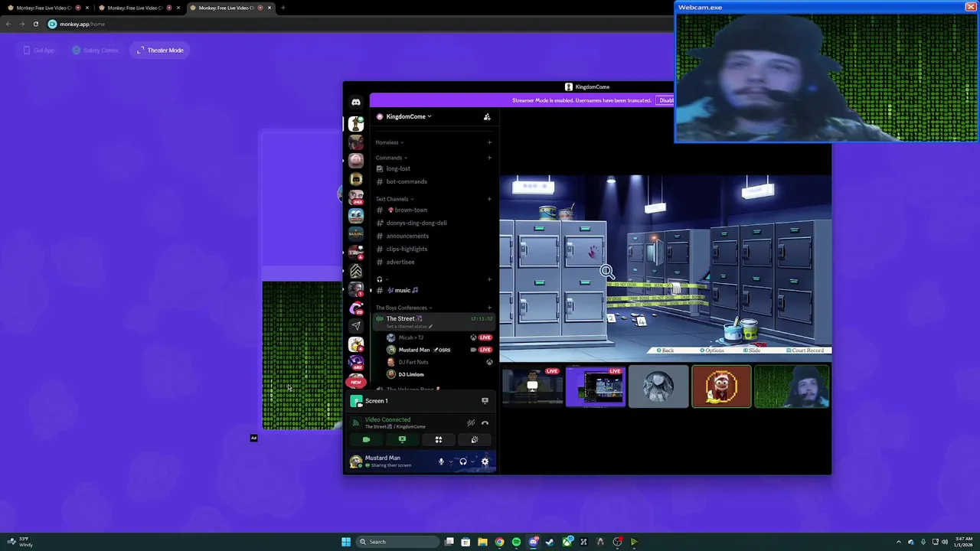The height and width of the screenshot is (551, 980).
Task: Deafen with the headphones icon
Action: [x=463, y=461]
